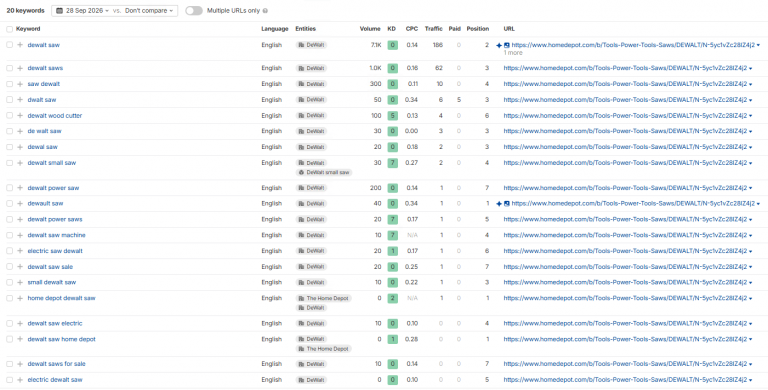Viewport: 768px width, 390px height.
Task: Open URL dropdown arrow in 'dewalt saw sale' row
Action: (750, 267)
